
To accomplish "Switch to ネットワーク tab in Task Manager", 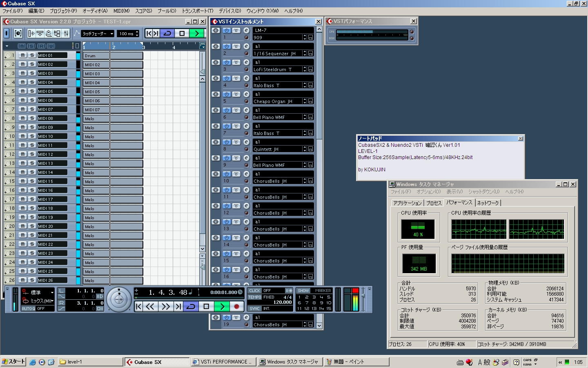I will click(x=488, y=203).
